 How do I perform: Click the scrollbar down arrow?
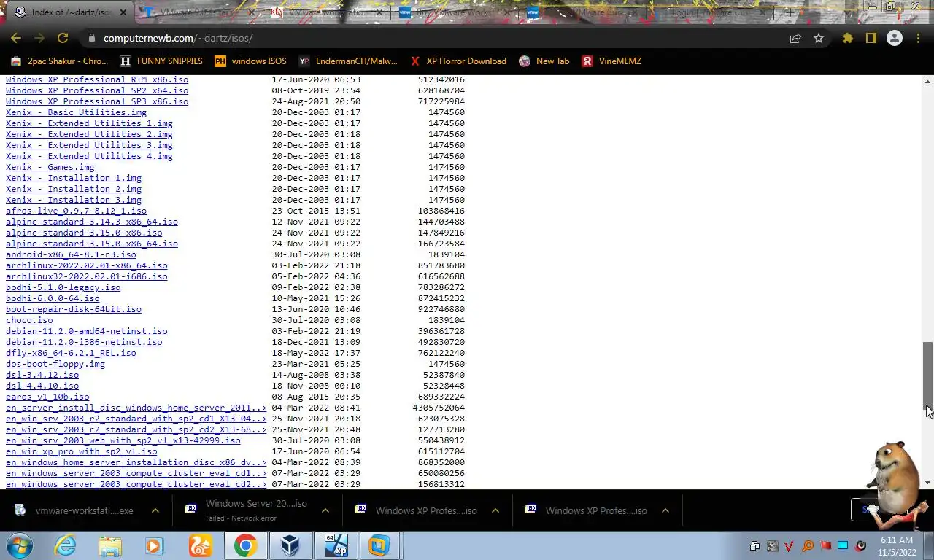point(927,483)
